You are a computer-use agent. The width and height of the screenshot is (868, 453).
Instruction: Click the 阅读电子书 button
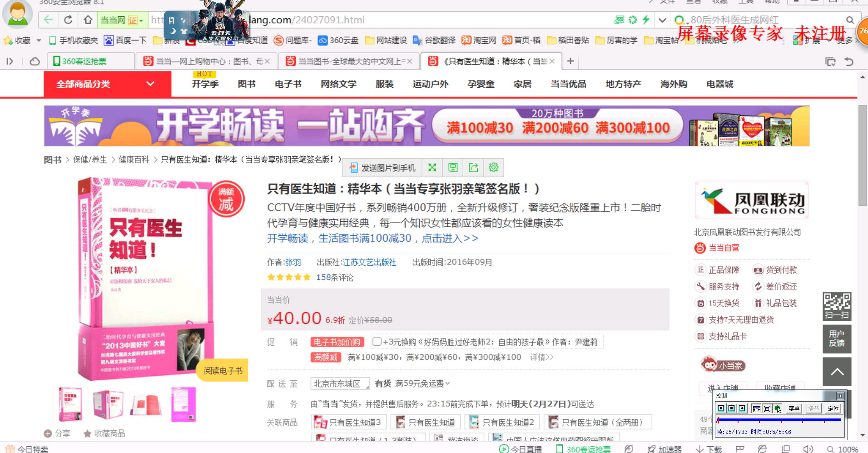tap(223, 370)
